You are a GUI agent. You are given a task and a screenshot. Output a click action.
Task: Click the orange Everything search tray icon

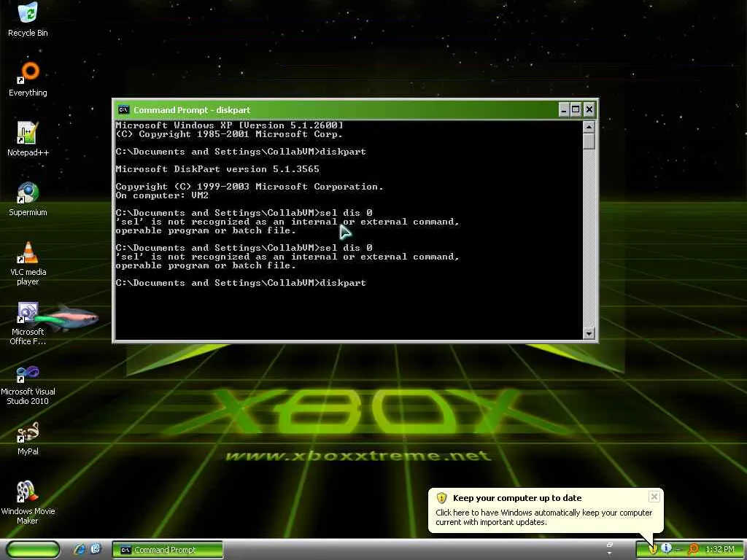pos(694,549)
